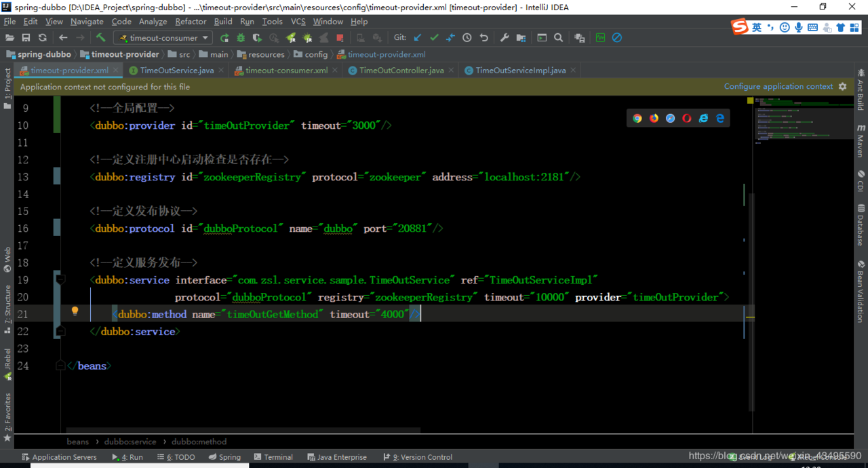Toggle fold marker at line 22
The height and width of the screenshot is (468, 868).
pyautogui.click(x=60, y=331)
